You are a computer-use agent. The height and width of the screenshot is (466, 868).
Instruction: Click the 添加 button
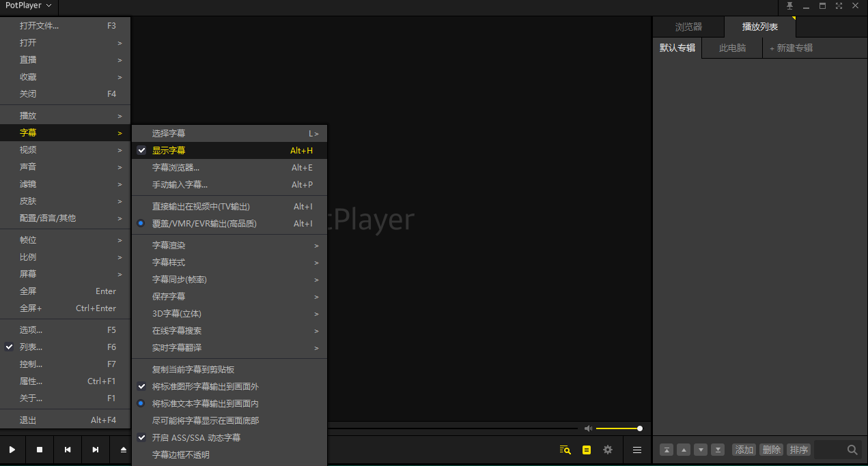(744, 450)
